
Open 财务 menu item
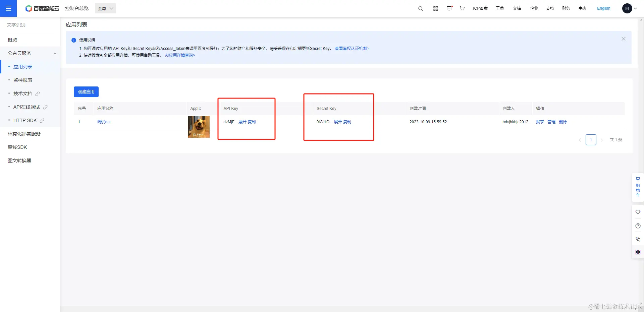pyautogui.click(x=566, y=8)
